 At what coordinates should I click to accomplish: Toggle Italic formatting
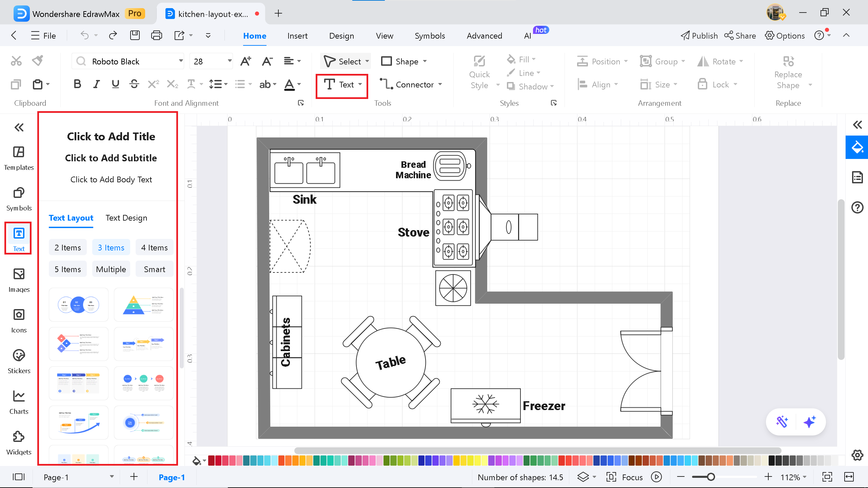pos(97,84)
